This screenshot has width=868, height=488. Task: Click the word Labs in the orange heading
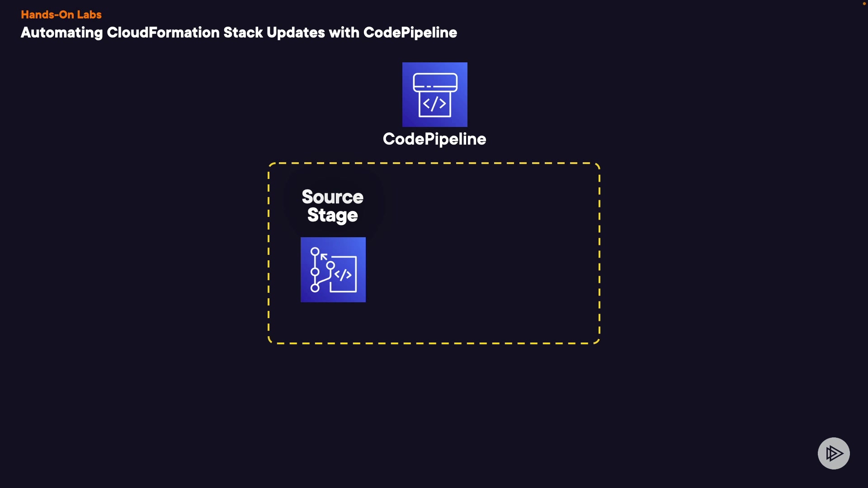tap(89, 14)
